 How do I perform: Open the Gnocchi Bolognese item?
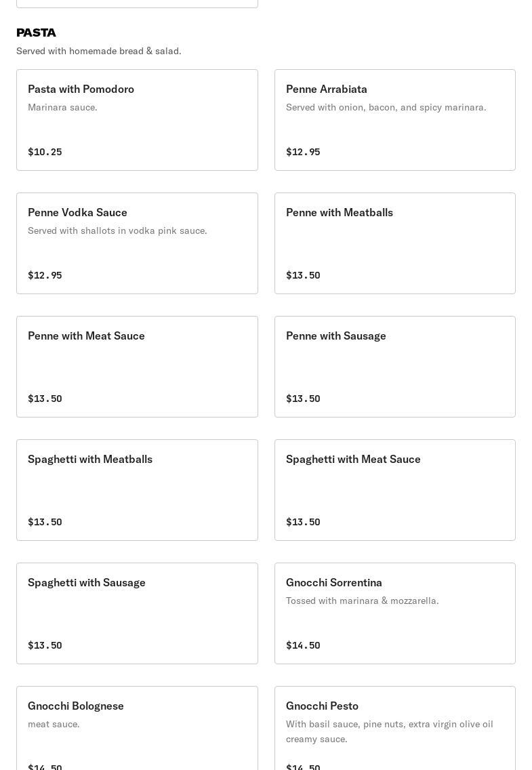pos(137,729)
